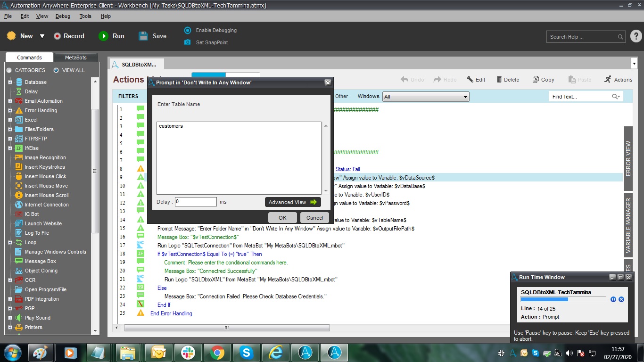Click the Record button icon
Image resolution: width=644 pixels, height=362 pixels.
(x=58, y=36)
